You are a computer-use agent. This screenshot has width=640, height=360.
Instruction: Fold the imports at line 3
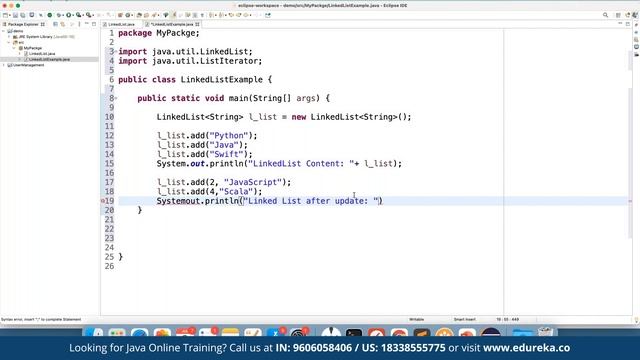tap(116, 52)
